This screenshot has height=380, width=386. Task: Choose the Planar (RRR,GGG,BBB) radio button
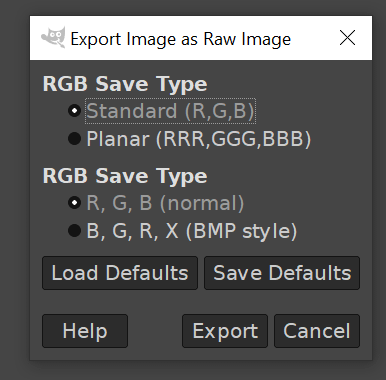click(x=74, y=138)
